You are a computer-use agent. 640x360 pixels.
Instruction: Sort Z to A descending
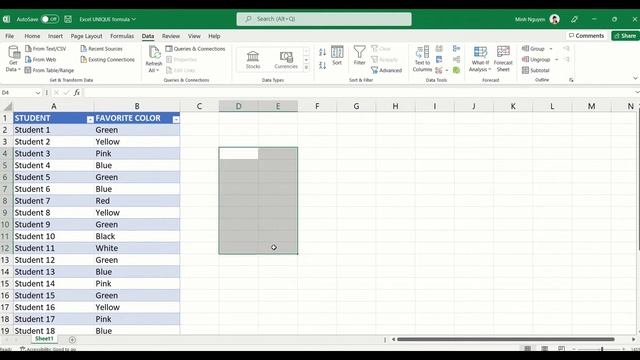coord(322,65)
